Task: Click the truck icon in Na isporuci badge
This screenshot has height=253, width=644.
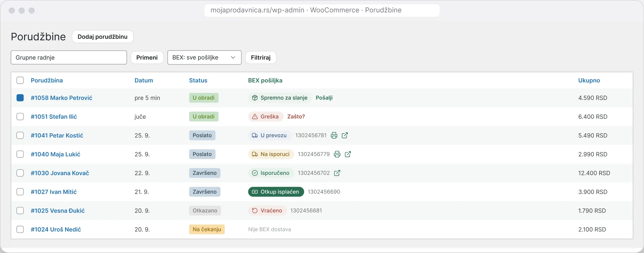Action: click(255, 154)
